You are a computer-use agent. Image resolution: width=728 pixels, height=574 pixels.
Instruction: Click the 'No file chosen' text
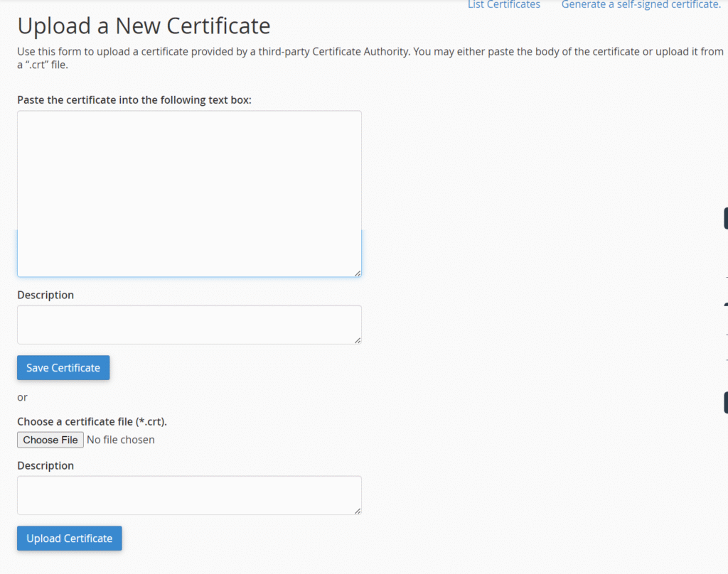121,440
